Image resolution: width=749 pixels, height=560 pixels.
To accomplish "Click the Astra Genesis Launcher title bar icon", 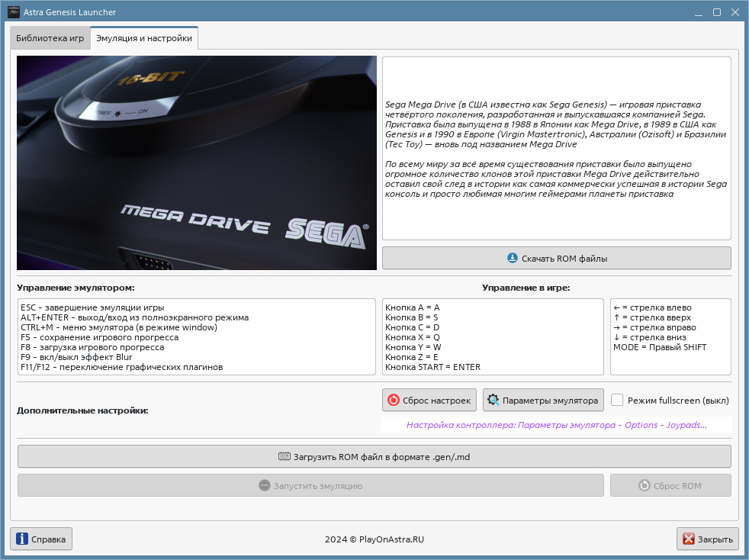I will tap(14, 12).
